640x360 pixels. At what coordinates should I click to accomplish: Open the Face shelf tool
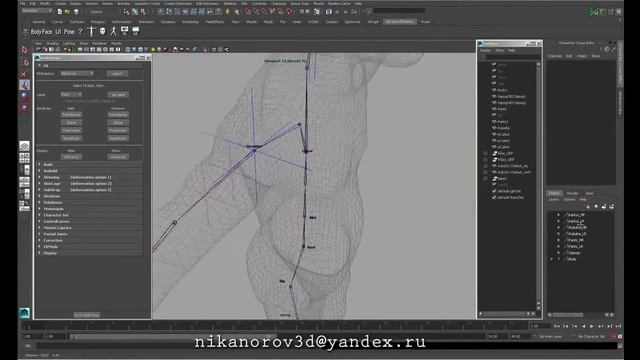[x=47, y=31]
